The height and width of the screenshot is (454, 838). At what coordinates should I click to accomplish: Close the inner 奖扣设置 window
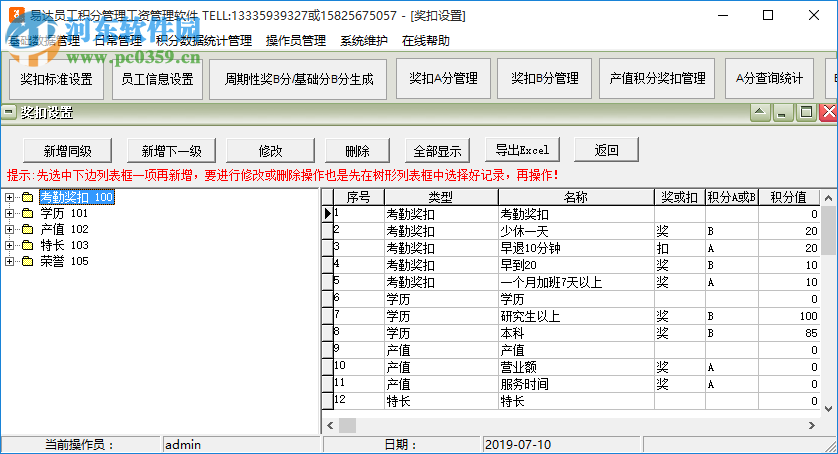tap(828, 112)
